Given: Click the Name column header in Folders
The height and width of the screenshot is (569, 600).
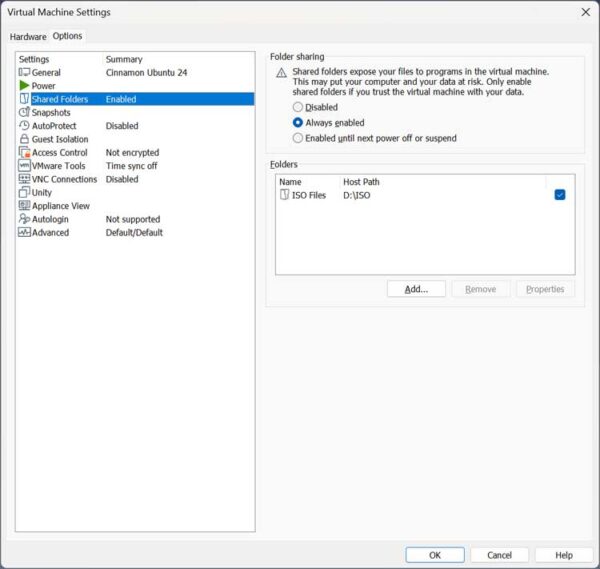Looking at the screenshot, I should [290, 182].
